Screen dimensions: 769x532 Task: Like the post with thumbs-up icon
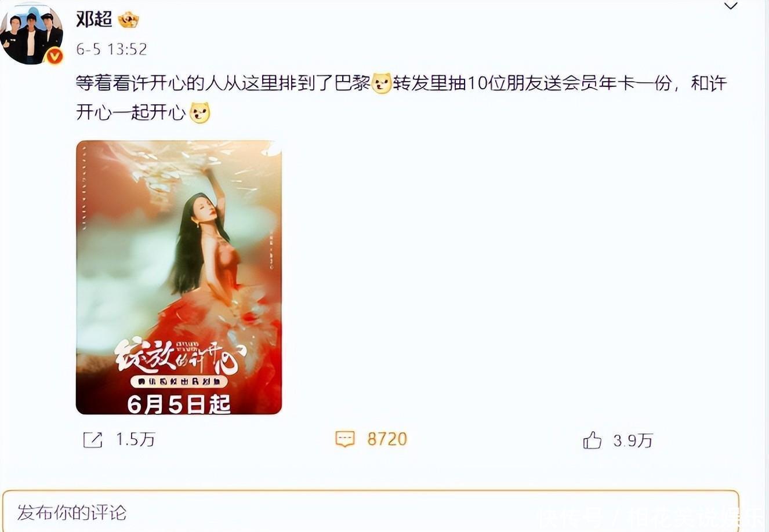coord(592,440)
